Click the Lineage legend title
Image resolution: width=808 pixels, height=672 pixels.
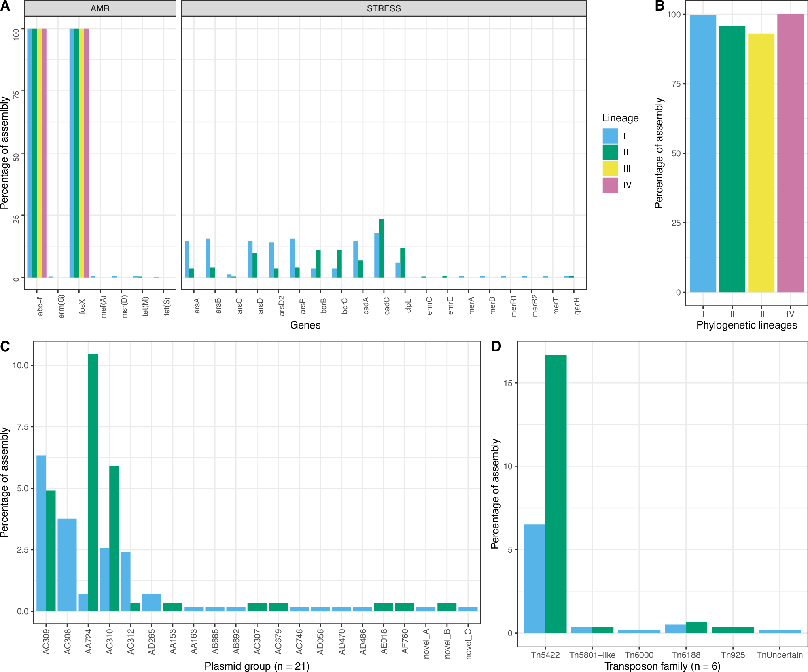click(620, 118)
